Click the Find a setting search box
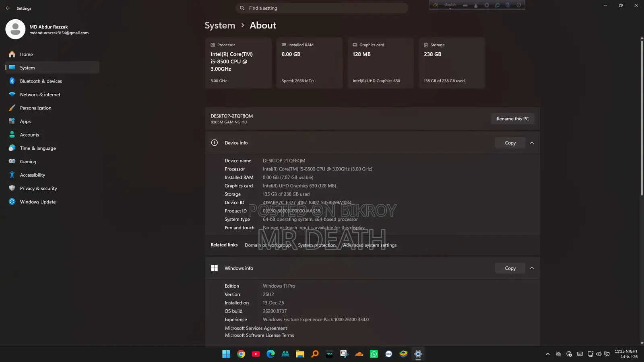 click(x=322, y=8)
